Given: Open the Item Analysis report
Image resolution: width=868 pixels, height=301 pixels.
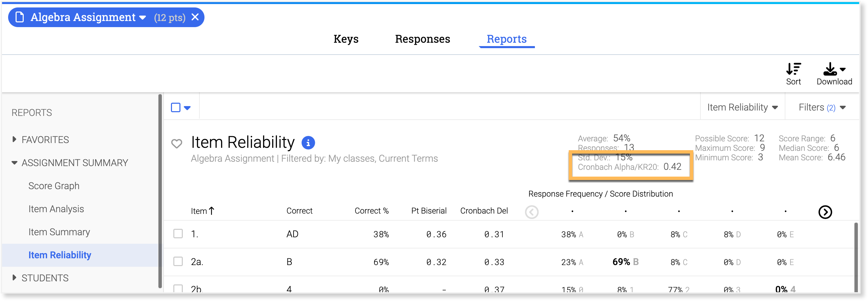Looking at the screenshot, I should [56, 209].
